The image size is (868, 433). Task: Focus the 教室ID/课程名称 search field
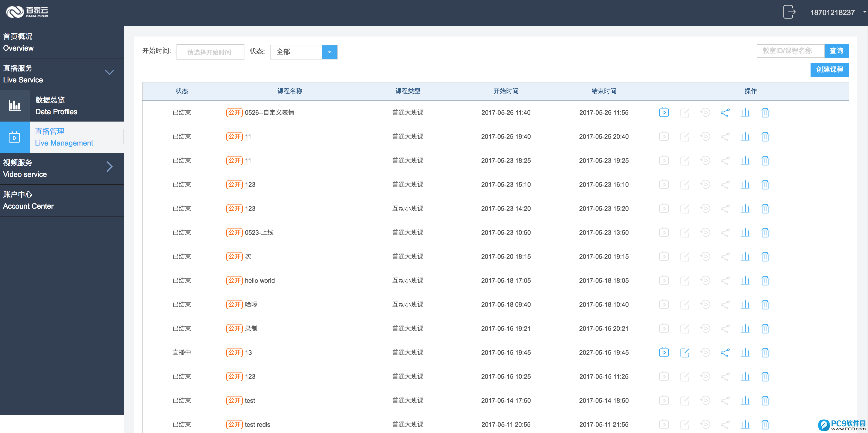tap(790, 51)
